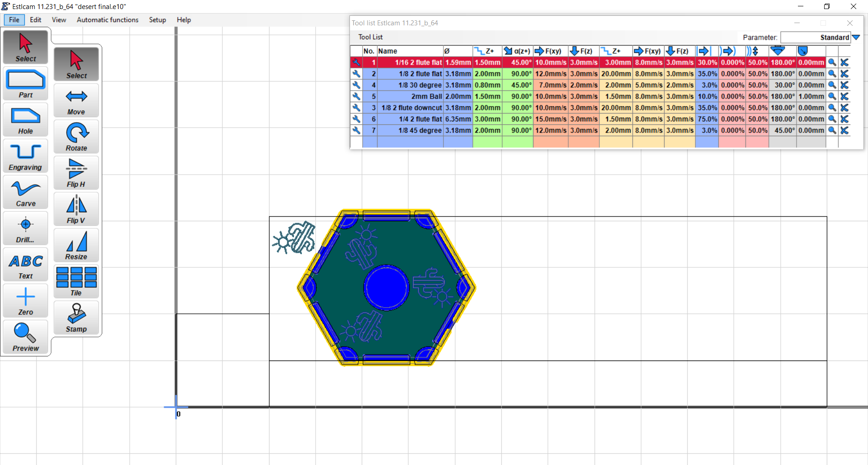This screenshot has height=465, width=868.
Task: Open the Help menu
Action: click(184, 20)
